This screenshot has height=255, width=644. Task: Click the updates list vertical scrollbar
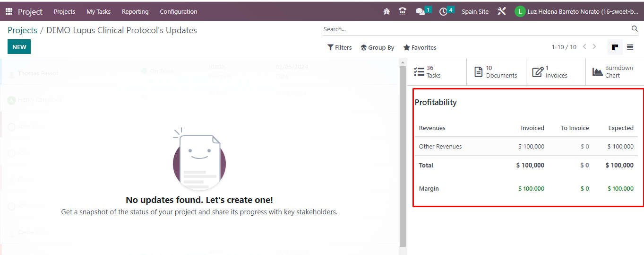(x=403, y=156)
